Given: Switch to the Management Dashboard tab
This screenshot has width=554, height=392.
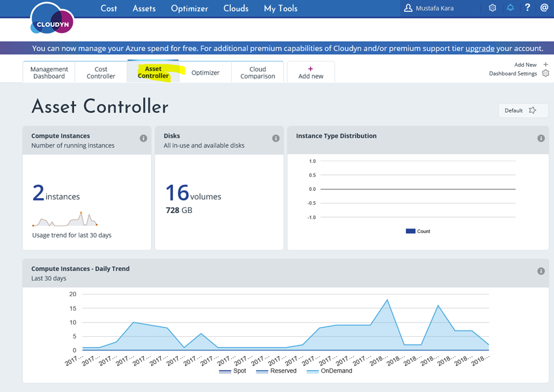Looking at the screenshot, I should click(49, 72).
